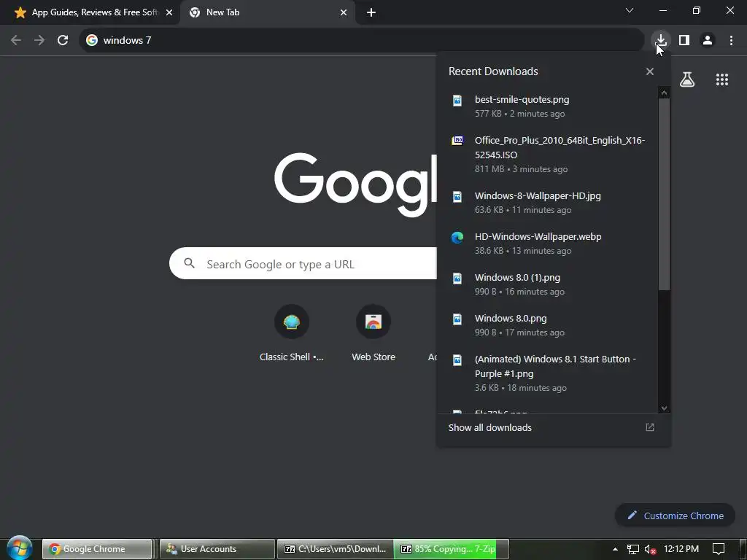Click the Edge icon of HD-Windows-Wallpaper.webp

[x=457, y=237]
